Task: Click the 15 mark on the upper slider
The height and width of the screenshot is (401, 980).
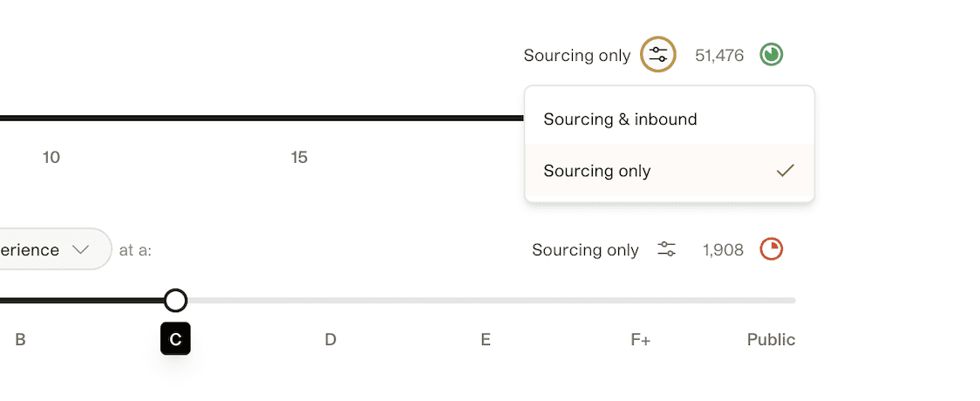Action: click(299, 158)
